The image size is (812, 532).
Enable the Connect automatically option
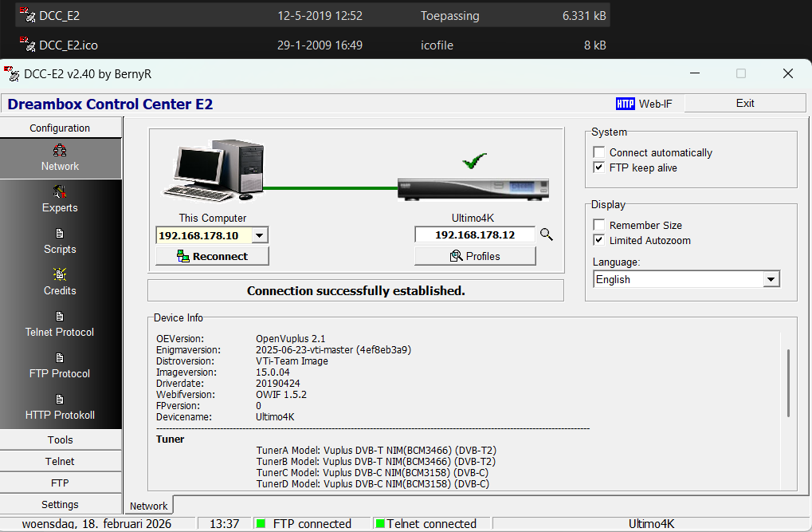pos(598,152)
